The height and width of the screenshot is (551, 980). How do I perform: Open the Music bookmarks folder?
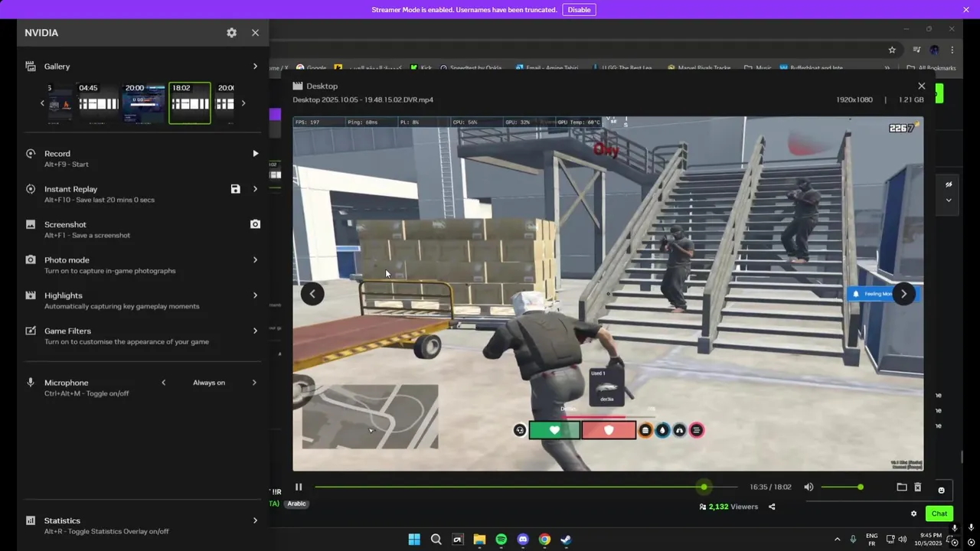(x=758, y=68)
